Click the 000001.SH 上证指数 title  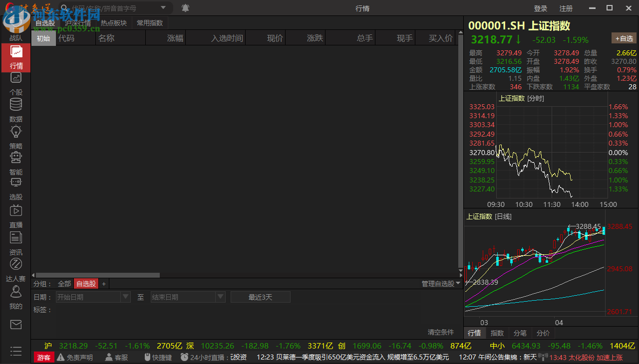pyautogui.click(x=519, y=26)
